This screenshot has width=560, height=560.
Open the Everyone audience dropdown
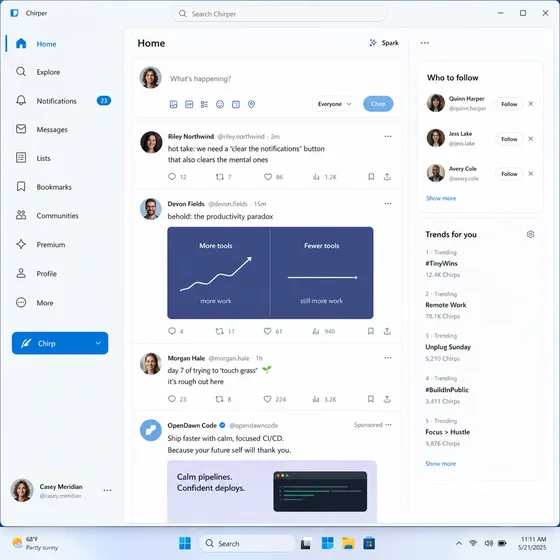click(x=334, y=104)
